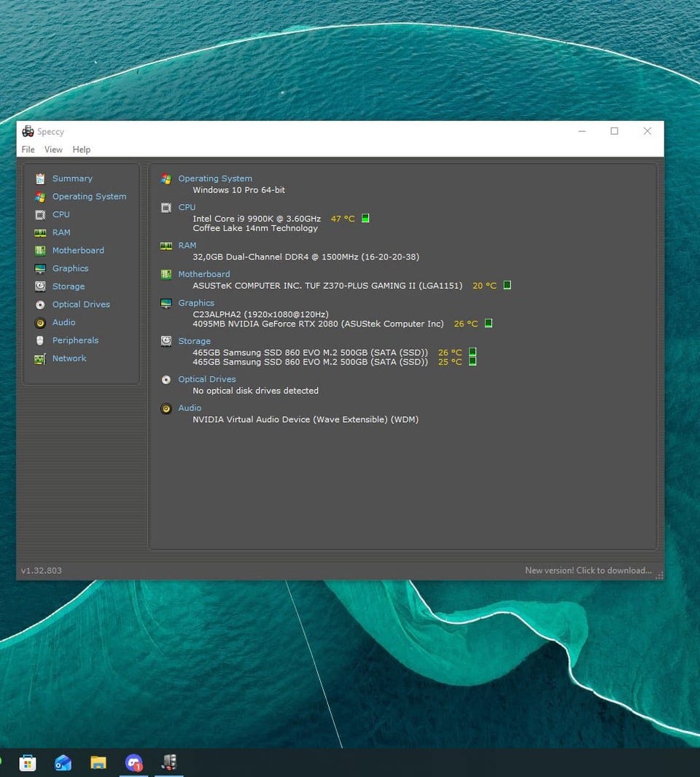The width and height of the screenshot is (700, 777).
Task: Click the CPU heading link in summary
Action: [187, 208]
